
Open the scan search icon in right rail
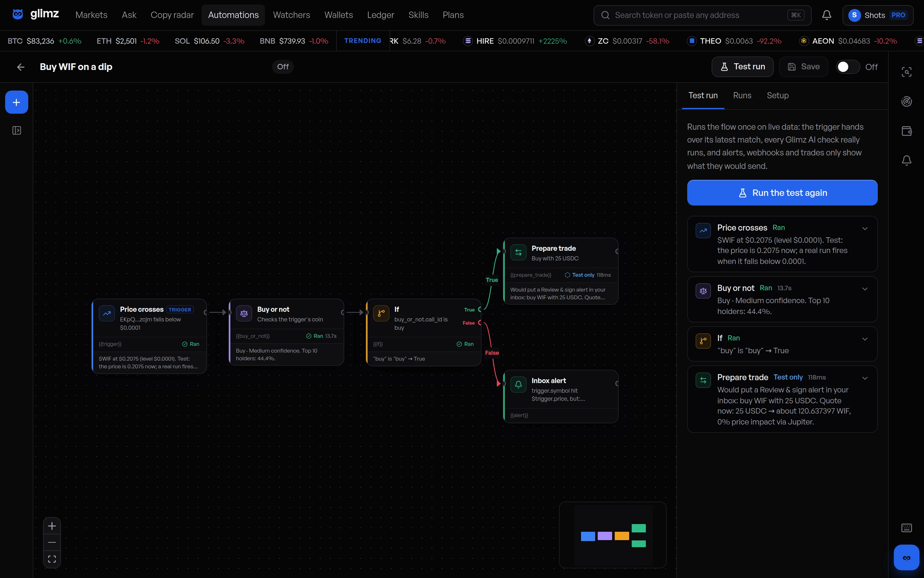[906, 72]
